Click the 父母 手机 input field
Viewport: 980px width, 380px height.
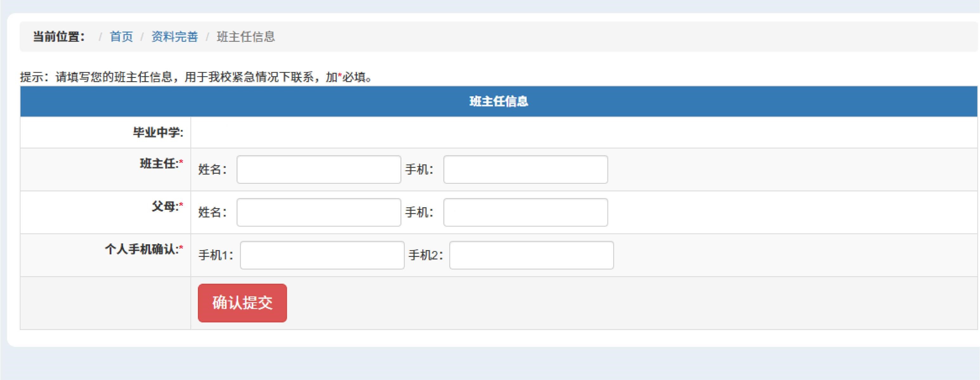[x=525, y=212]
